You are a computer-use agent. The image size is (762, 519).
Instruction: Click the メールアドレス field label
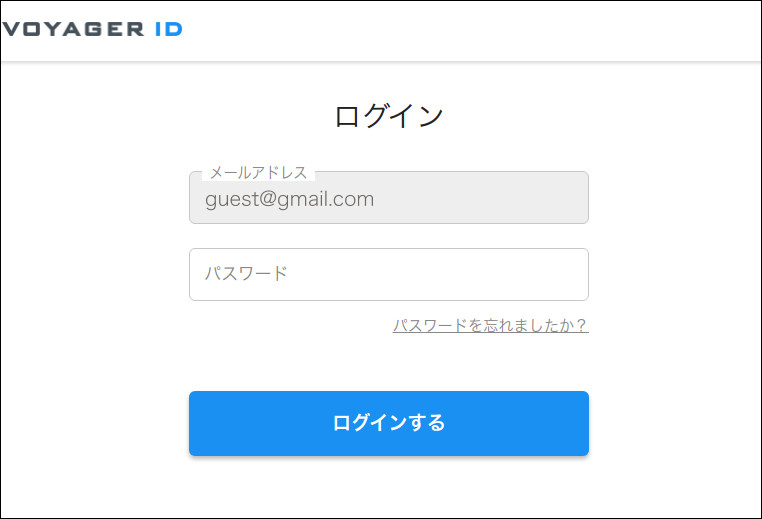click(258, 173)
